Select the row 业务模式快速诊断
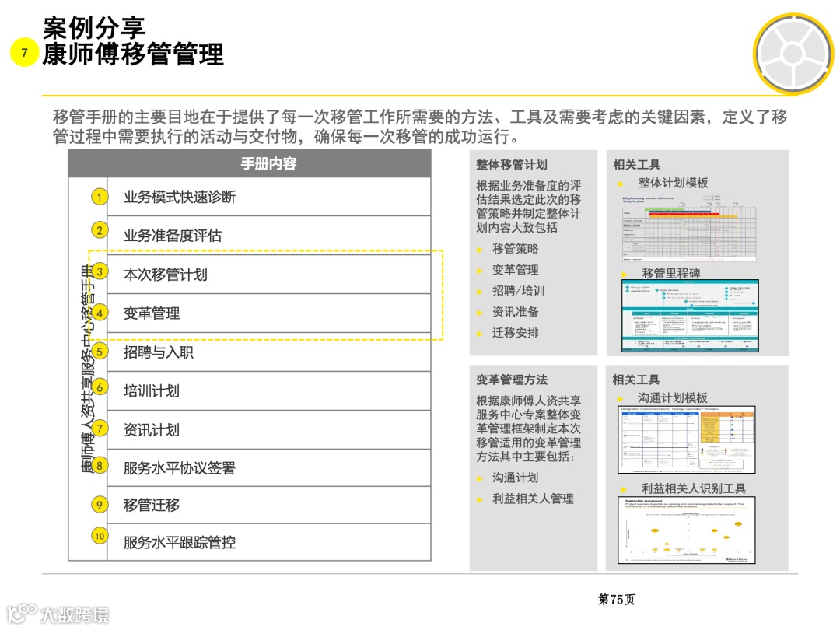Screen dimensions: 840x630 (269, 197)
